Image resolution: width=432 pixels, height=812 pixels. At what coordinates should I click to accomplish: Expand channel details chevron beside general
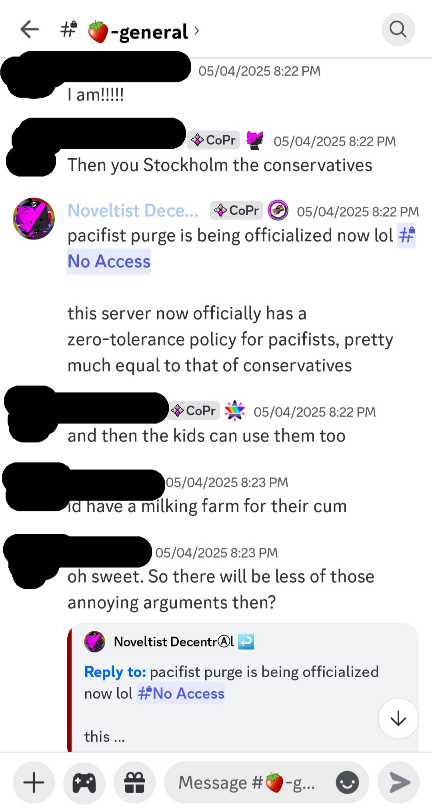tap(196, 31)
